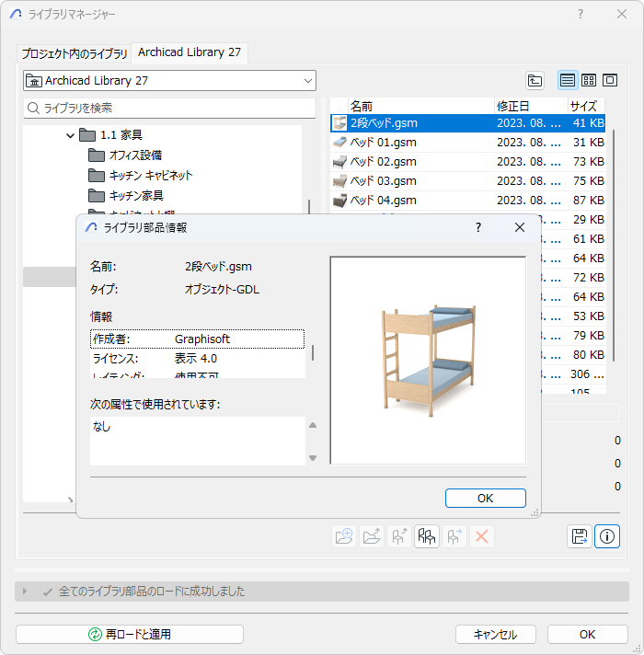
Task: Click the help question mark in ライブラリ部品情報 dialog
Action: click(x=478, y=227)
